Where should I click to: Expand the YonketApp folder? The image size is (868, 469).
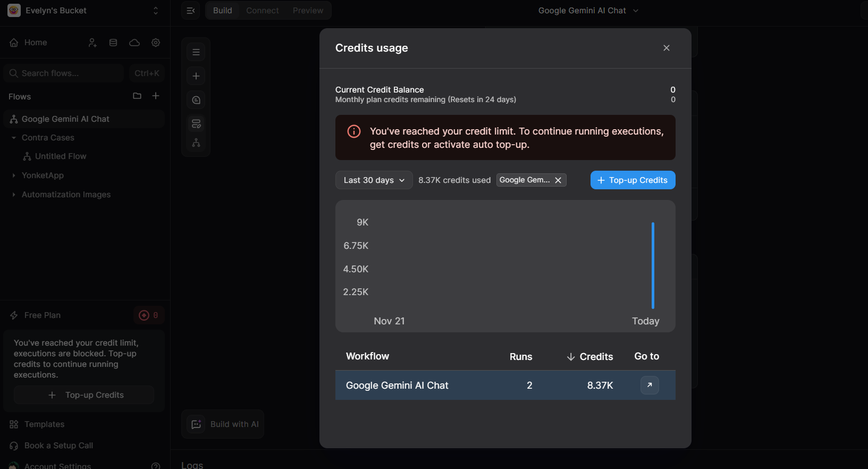14,175
